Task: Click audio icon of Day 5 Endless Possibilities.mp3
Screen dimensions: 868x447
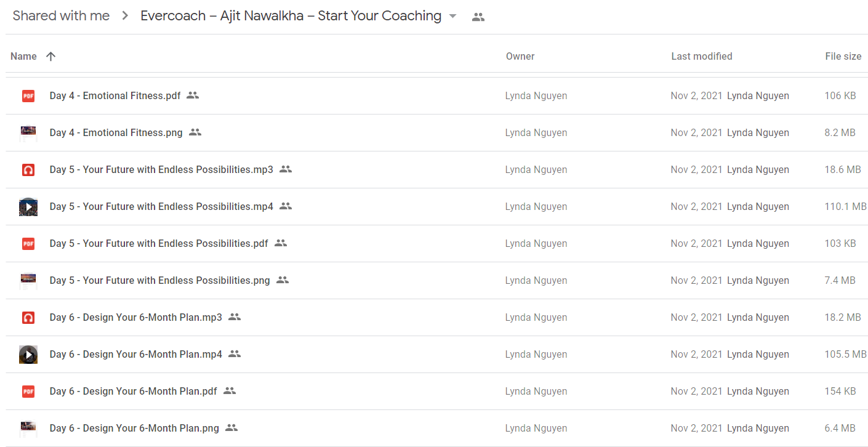Action: click(28, 169)
